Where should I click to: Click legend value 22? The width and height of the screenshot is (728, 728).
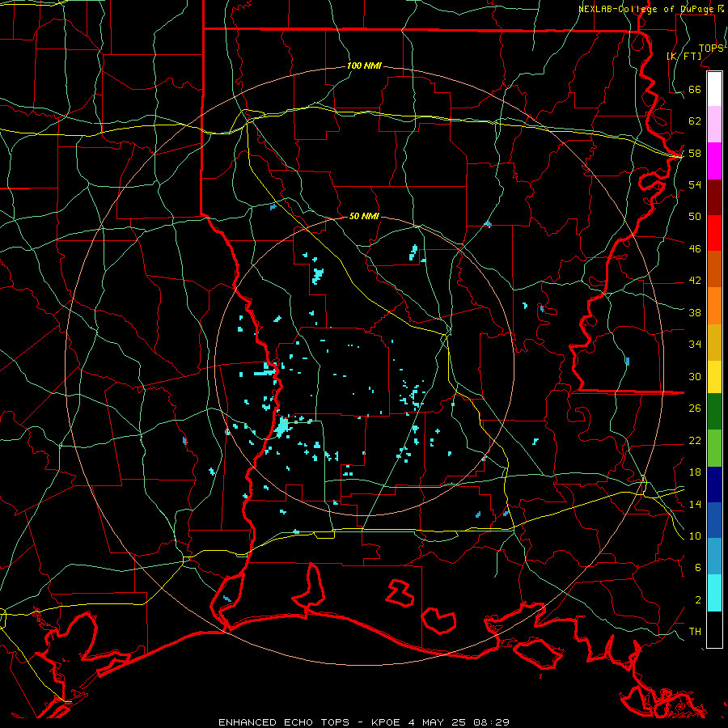pos(695,440)
